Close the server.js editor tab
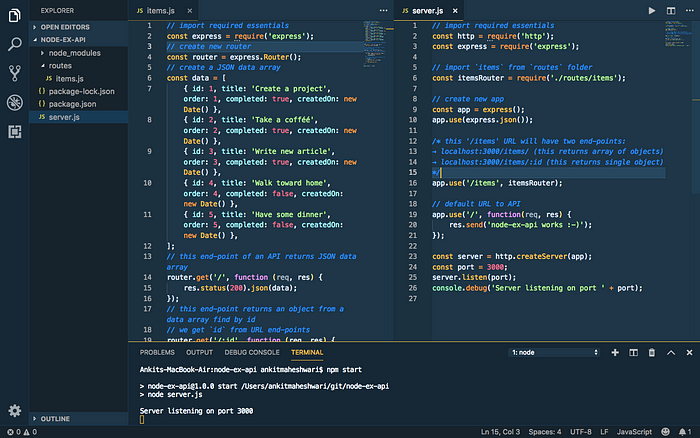 coord(455,11)
